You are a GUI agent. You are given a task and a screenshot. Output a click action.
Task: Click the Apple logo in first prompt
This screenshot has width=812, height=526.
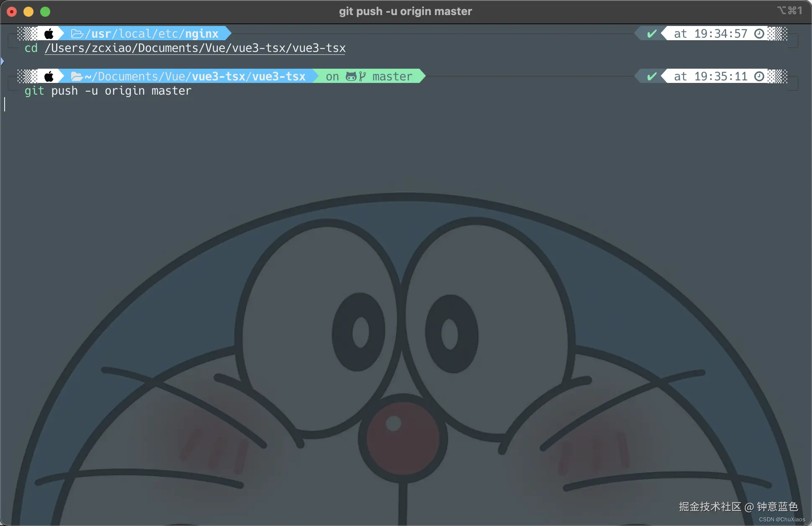(49, 34)
